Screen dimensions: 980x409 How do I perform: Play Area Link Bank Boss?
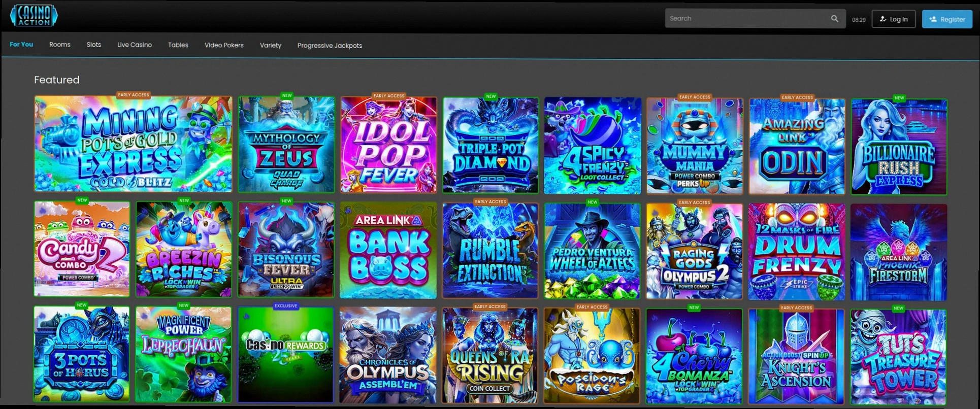point(388,250)
